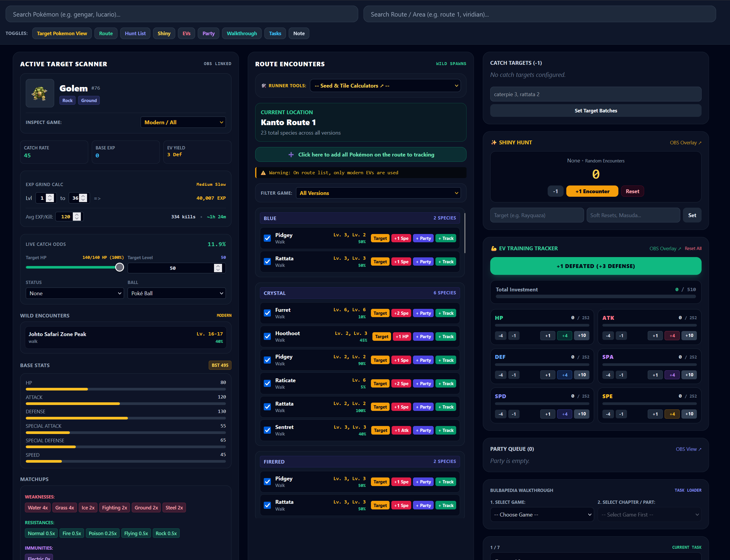730x560 pixels.
Task: Uncheck Pidgey in the Blue section
Action: click(x=267, y=238)
